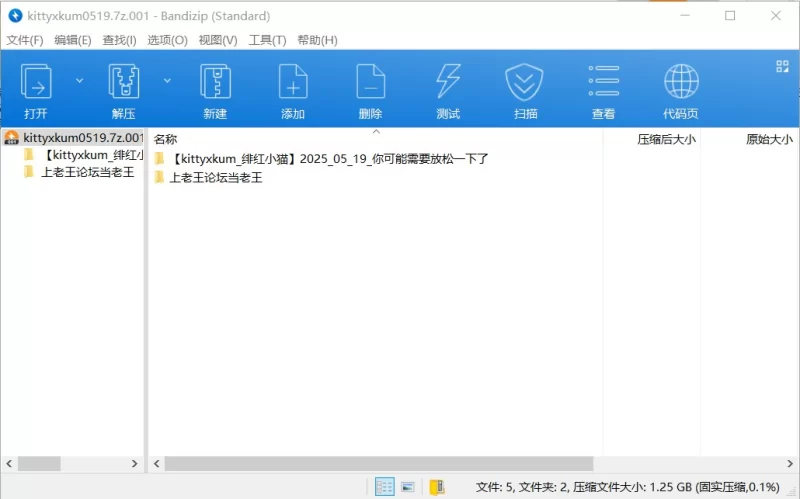Click the New archive (新建) icon
This screenshot has height=499, width=800.
tap(215, 82)
